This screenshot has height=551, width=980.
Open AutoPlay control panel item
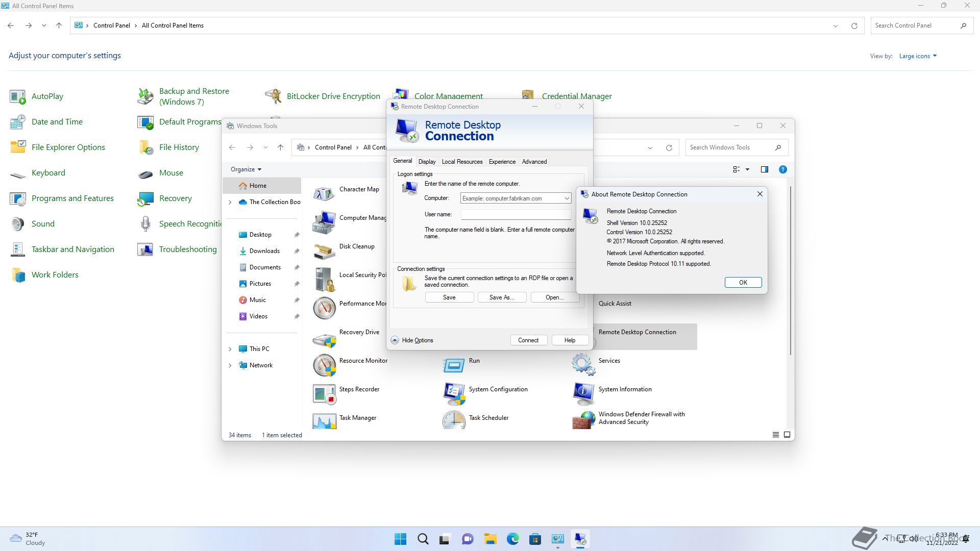37,96
